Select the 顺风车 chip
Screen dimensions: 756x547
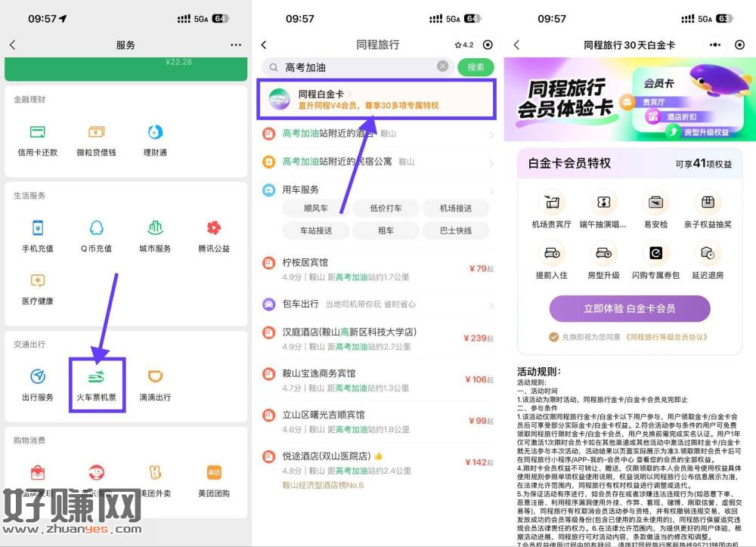coord(316,209)
